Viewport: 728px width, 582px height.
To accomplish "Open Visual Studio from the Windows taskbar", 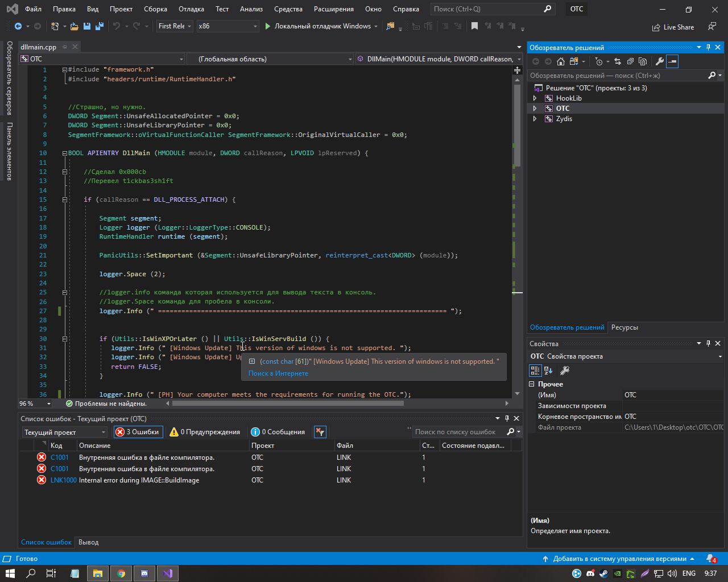I will (x=168, y=573).
